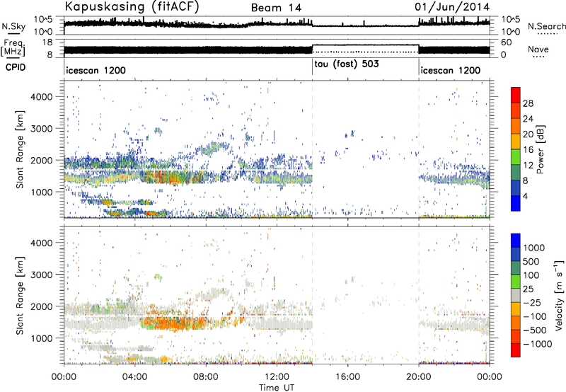566x392 pixels.
Task: Pick the gray −25 to 25 velocity swatch
Action: pos(516,296)
